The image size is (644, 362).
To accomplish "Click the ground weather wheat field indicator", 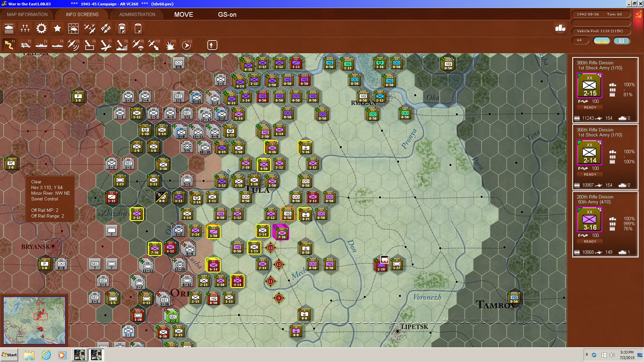I will pyautogui.click(x=602, y=41).
